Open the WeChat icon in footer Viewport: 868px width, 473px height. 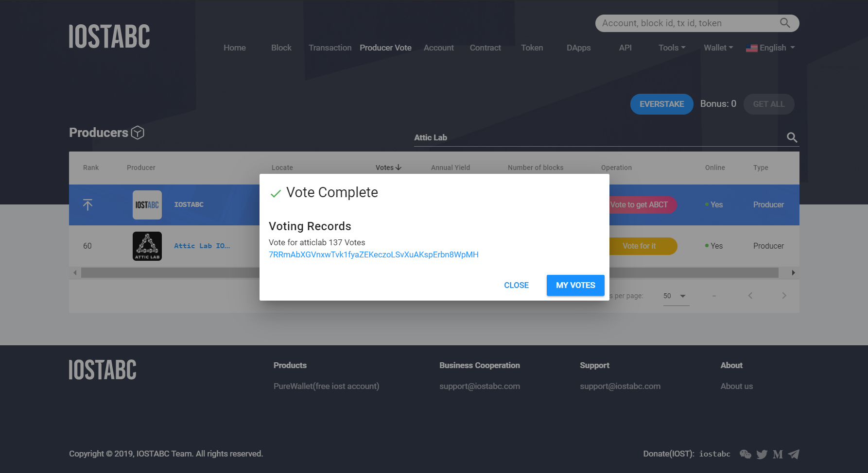click(x=746, y=454)
